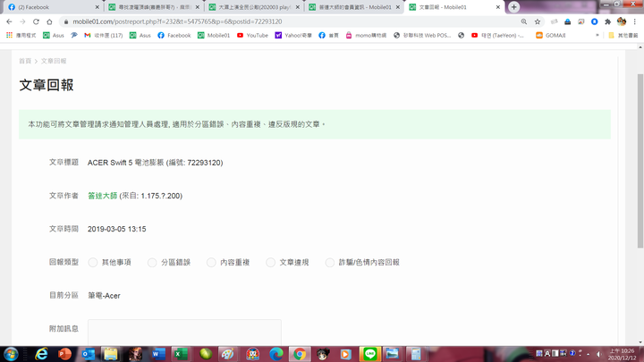Reload the current page

point(36,21)
